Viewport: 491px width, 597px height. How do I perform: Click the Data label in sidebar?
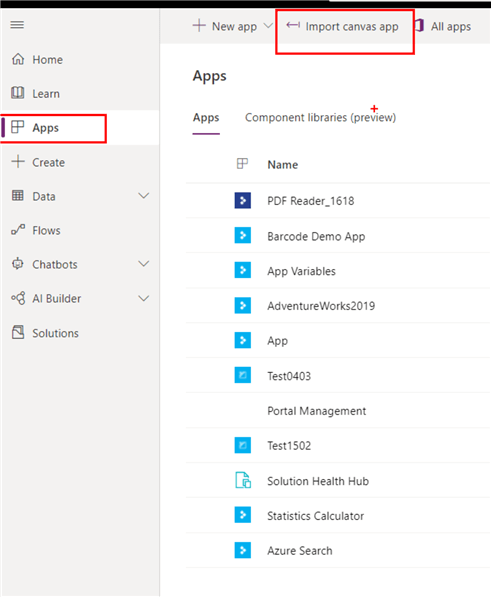tap(44, 196)
